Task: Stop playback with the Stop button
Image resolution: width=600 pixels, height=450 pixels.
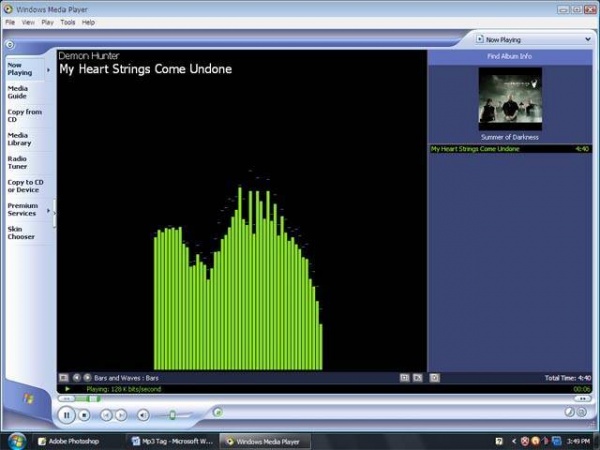Action: pos(84,415)
